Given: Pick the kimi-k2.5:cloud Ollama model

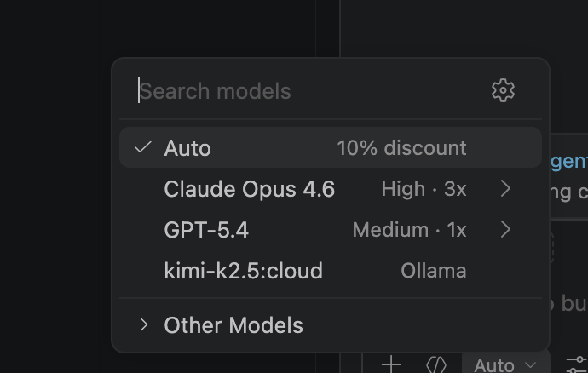Looking at the screenshot, I should (x=243, y=271).
